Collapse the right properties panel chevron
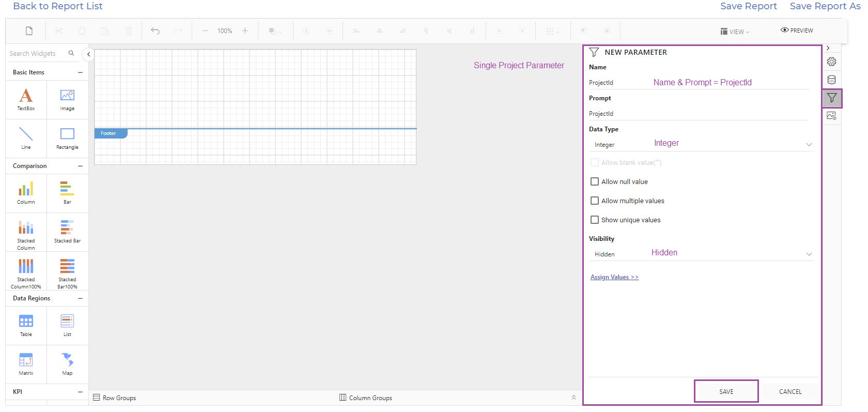The image size is (868, 412). tap(828, 48)
